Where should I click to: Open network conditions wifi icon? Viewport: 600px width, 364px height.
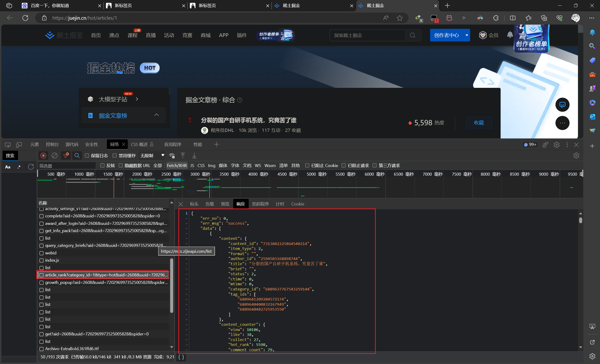[172, 156]
